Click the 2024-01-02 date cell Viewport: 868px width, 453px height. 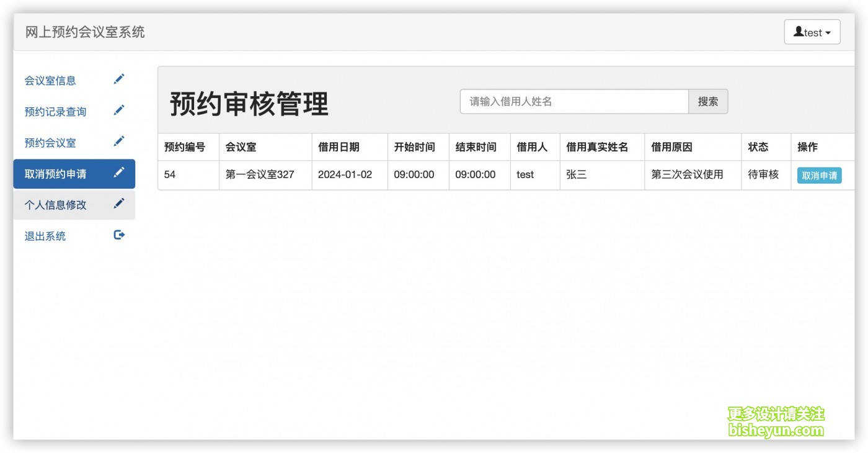click(x=350, y=175)
